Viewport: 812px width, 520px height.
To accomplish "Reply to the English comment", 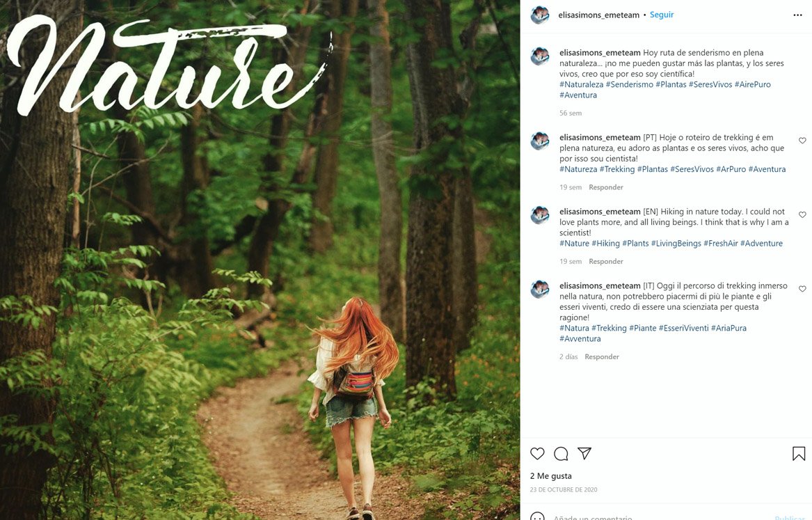I will coord(605,262).
